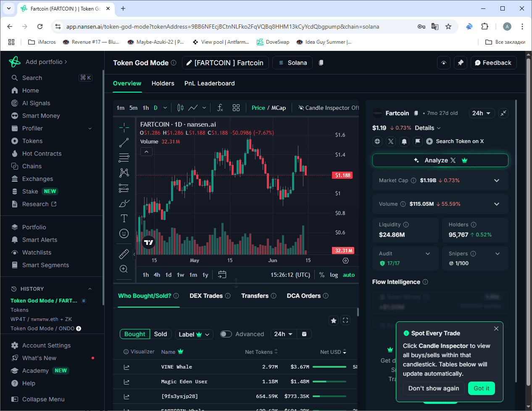Select the crosshair cursor tool on the chart
Image resolution: width=532 pixels, height=411 pixels.
click(124, 127)
